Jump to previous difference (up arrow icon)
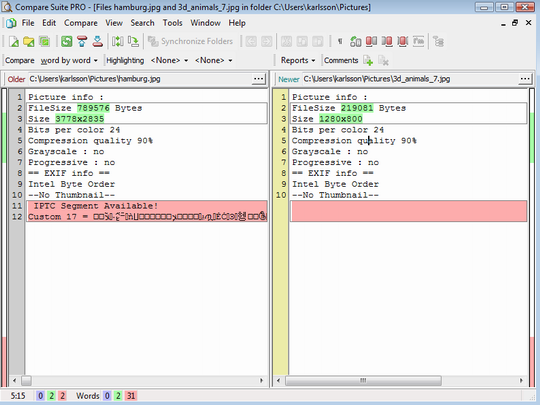The height and width of the screenshot is (405, 540). click(82, 42)
